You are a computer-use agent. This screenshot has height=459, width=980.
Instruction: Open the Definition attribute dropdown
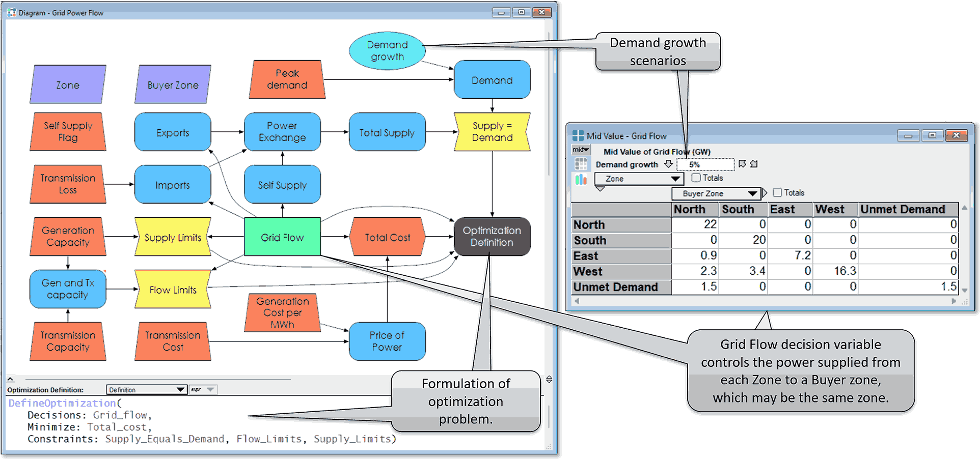coord(147,390)
